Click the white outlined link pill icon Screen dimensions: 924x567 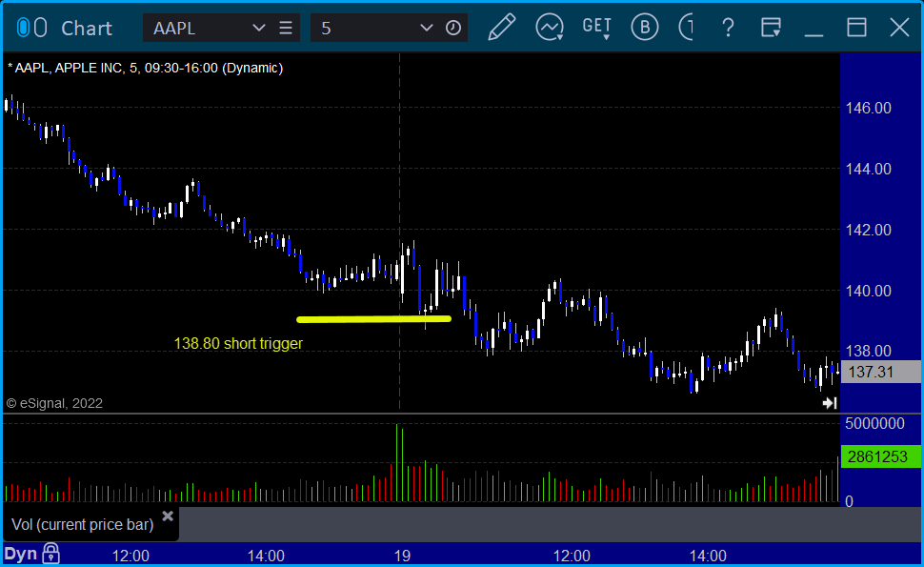click(x=41, y=28)
